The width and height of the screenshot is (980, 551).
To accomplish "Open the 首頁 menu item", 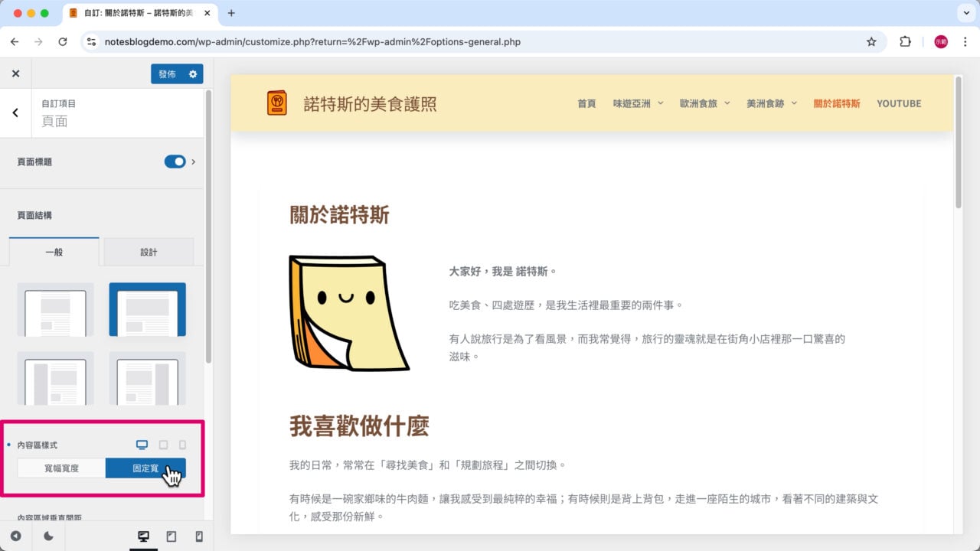I will pos(586,103).
